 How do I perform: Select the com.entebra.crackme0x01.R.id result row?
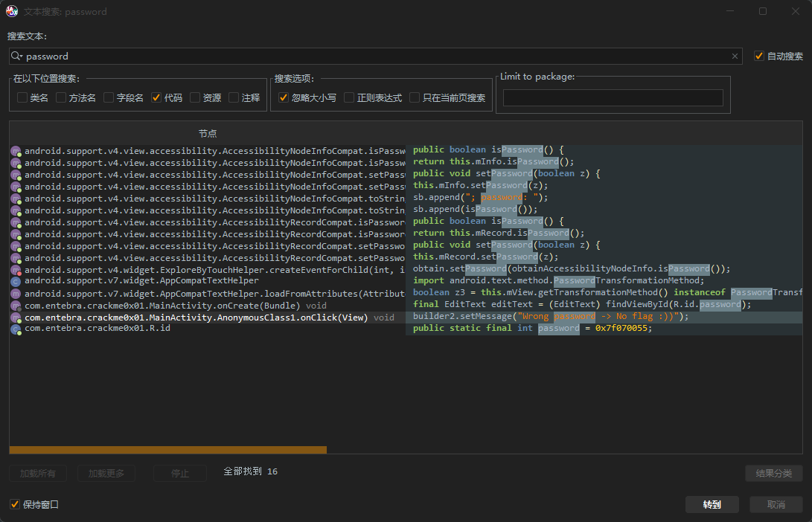406,329
